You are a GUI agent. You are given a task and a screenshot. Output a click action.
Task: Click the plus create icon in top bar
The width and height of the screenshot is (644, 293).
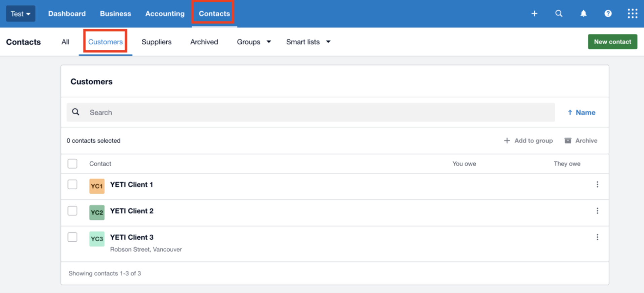[534, 13]
